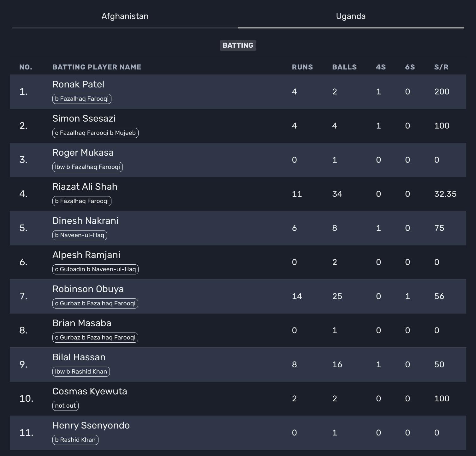The width and height of the screenshot is (476, 456).
Task: Click Alpesh Ramjani's name
Action: tap(86, 255)
